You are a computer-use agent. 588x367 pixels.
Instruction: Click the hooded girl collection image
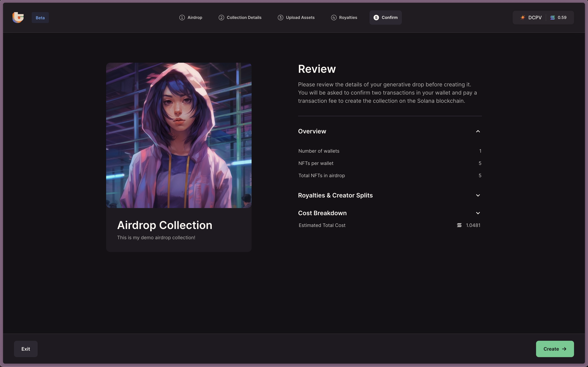coord(179,135)
